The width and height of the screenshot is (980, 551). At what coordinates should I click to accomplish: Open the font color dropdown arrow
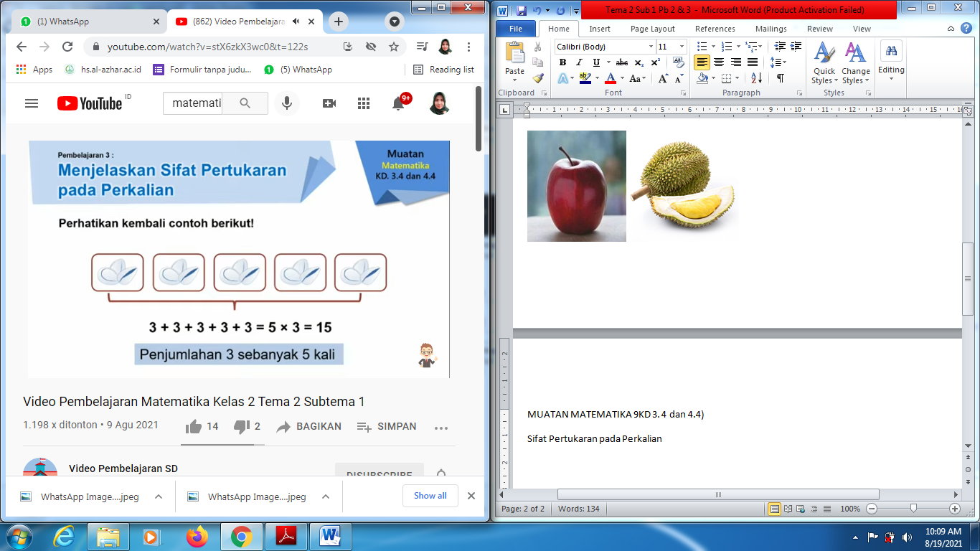point(622,78)
